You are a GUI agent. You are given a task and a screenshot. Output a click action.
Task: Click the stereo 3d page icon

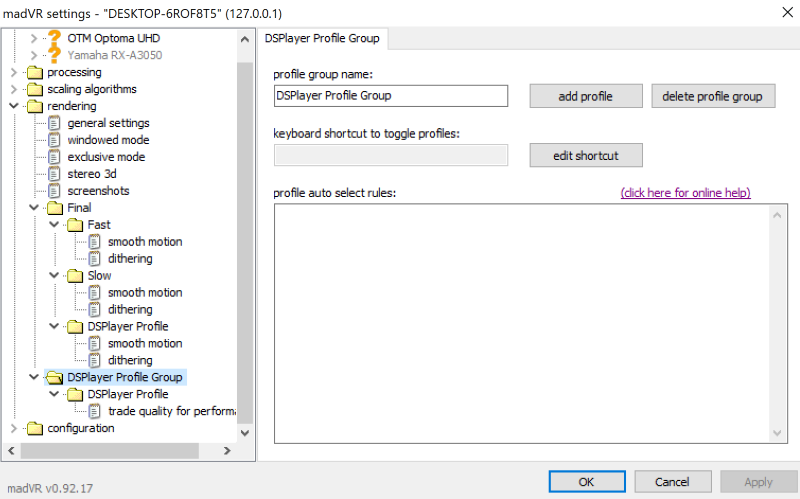[54, 173]
